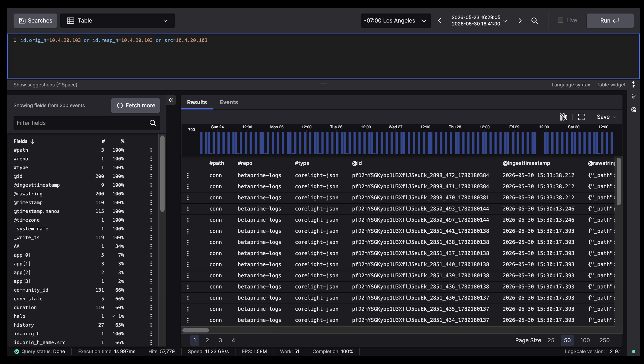Run the query
The height and width of the screenshot is (364, 644).
coord(610,21)
